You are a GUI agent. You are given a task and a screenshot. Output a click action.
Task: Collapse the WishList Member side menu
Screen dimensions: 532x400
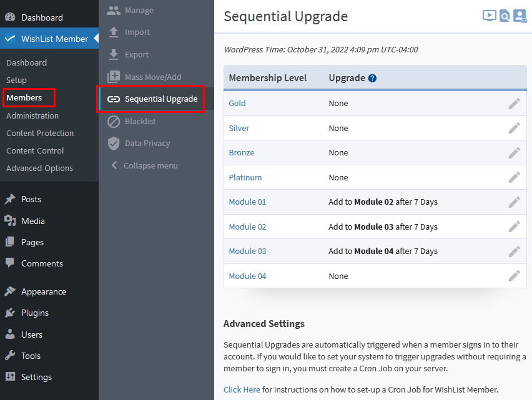point(144,166)
